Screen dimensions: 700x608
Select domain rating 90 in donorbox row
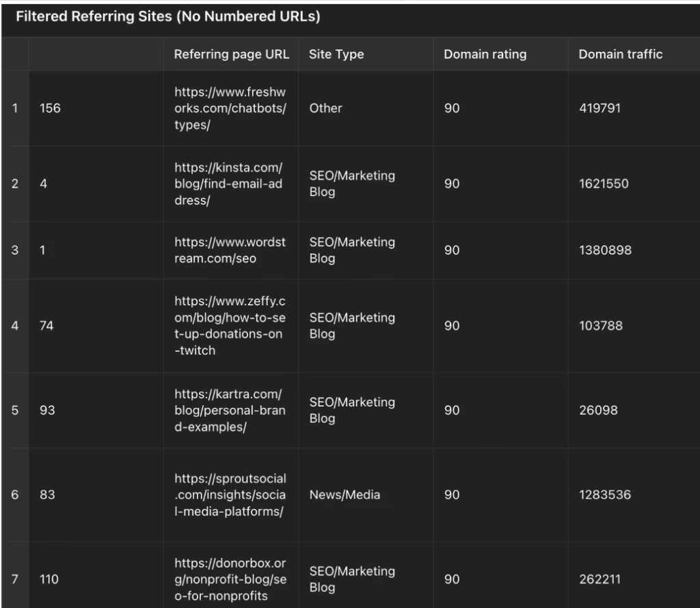(x=452, y=579)
